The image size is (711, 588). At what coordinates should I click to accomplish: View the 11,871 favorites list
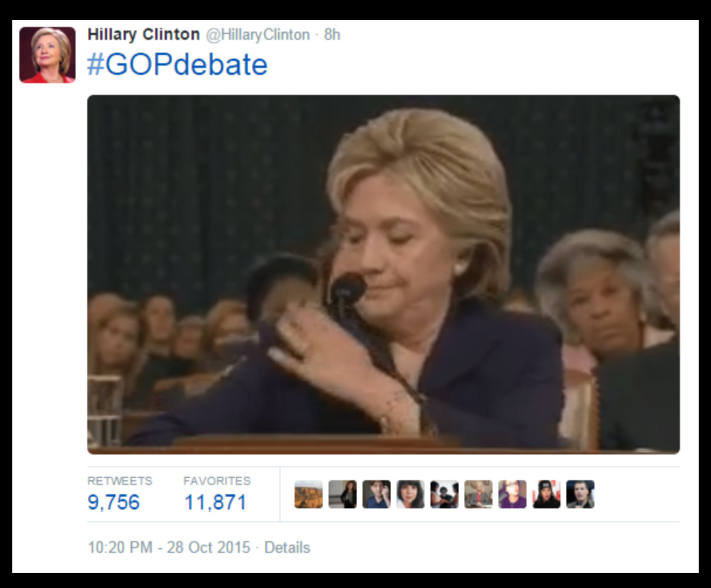pyautogui.click(x=215, y=502)
